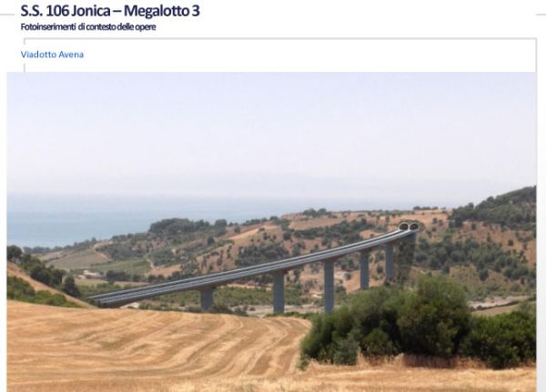Viewport: 546px width, 392px height.
Task: Click the "Megalotto 3" part of the heading
Action: click(x=162, y=11)
